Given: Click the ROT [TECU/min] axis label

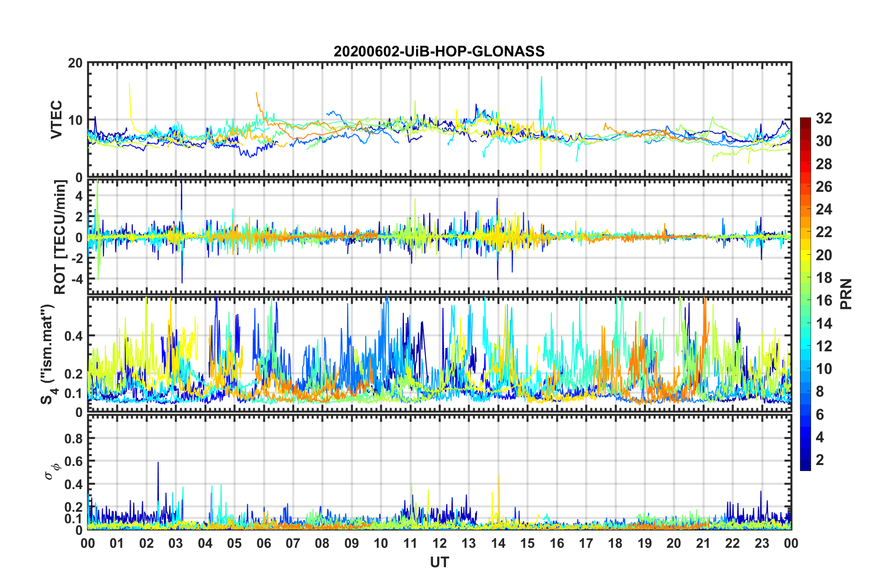Looking at the screenshot, I should (60, 237).
